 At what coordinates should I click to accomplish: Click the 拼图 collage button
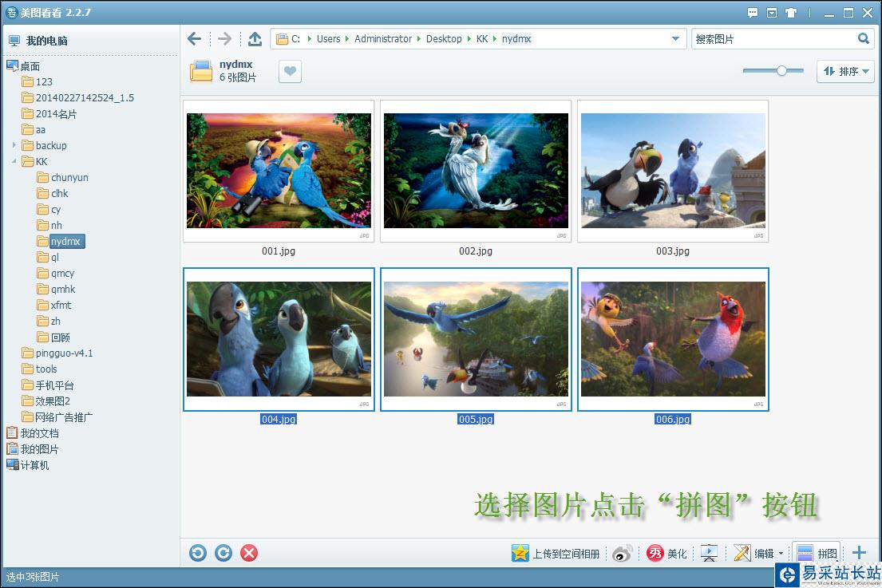[x=817, y=553]
